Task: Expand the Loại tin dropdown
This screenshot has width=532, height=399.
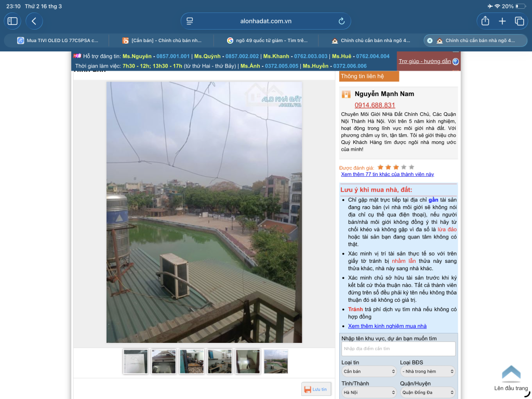Action: point(369,371)
